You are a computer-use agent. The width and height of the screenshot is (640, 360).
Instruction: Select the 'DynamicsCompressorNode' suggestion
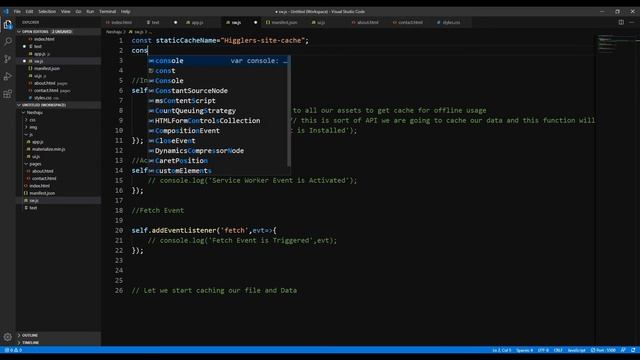pyautogui.click(x=219, y=151)
